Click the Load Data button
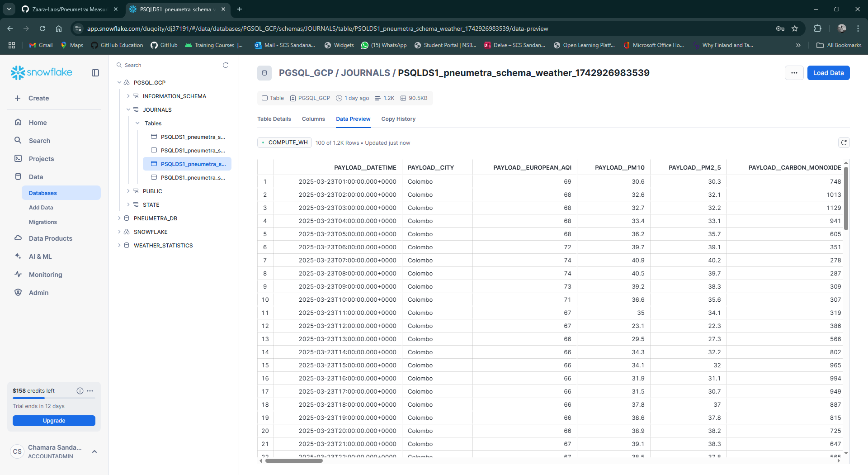 [x=828, y=73]
